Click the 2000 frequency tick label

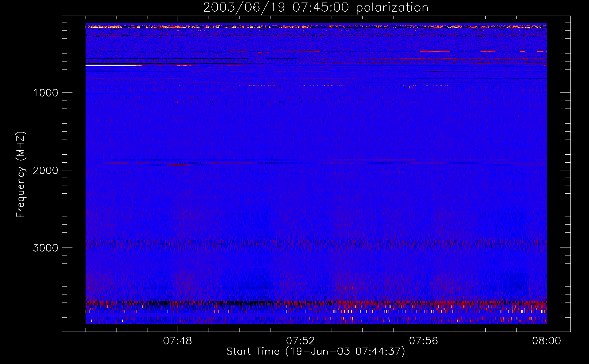pyautogui.click(x=46, y=170)
